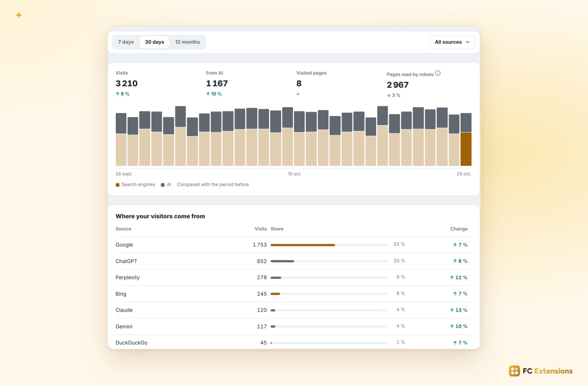Click the Google share progress bar
Image resolution: width=588 pixels, height=386 pixels.
click(x=329, y=245)
